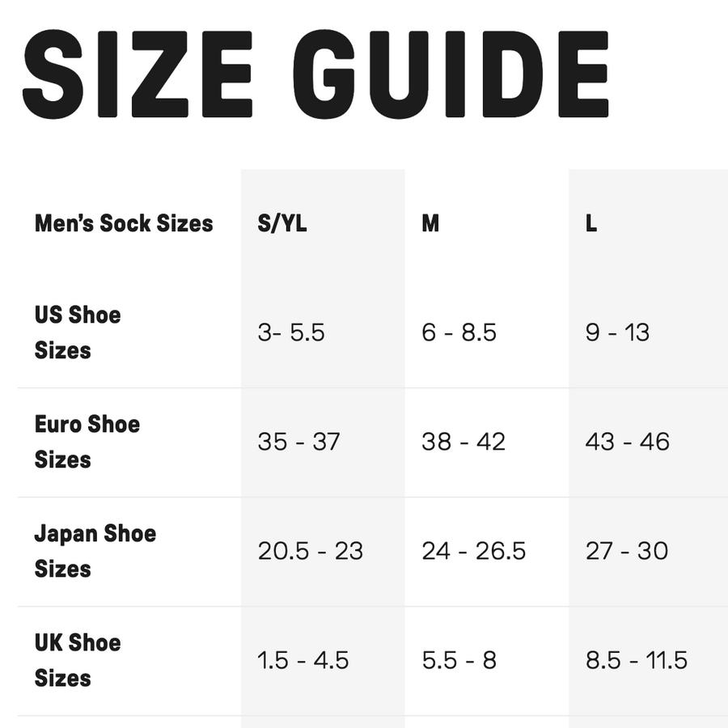Viewport: 728px width, 728px height.
Task: Select the Euro Shoe Sizes row label
Action: click(87, 442)
